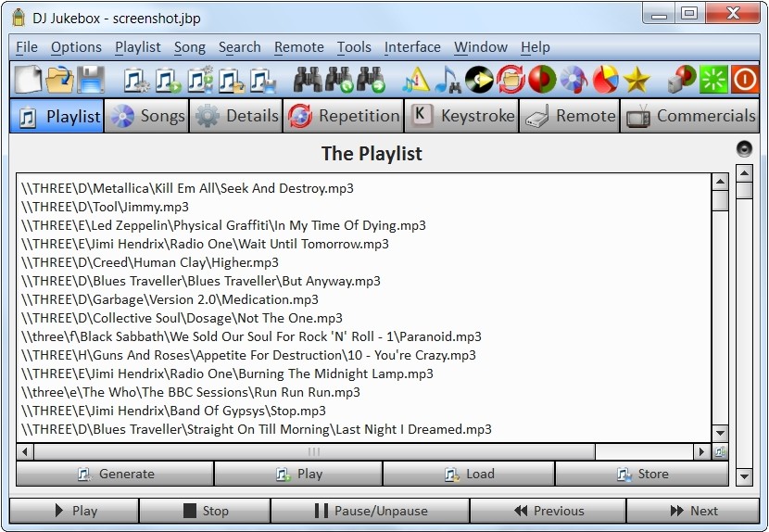
Task: Click the Pause/Unpause button
Action: click(x=371, y=511)
